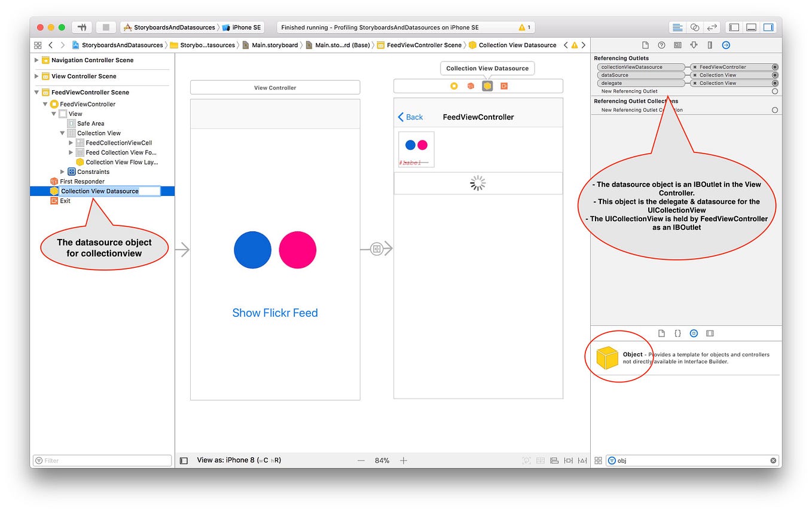This screenshot has width=812, height=511.
Task: Connect a New Referencing Outlet circle
Action: click(x=774, y=91)
